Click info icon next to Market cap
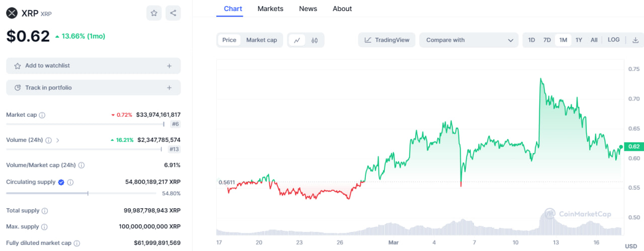644x251 pixels. pyautogui.click(x=42, y=115)
